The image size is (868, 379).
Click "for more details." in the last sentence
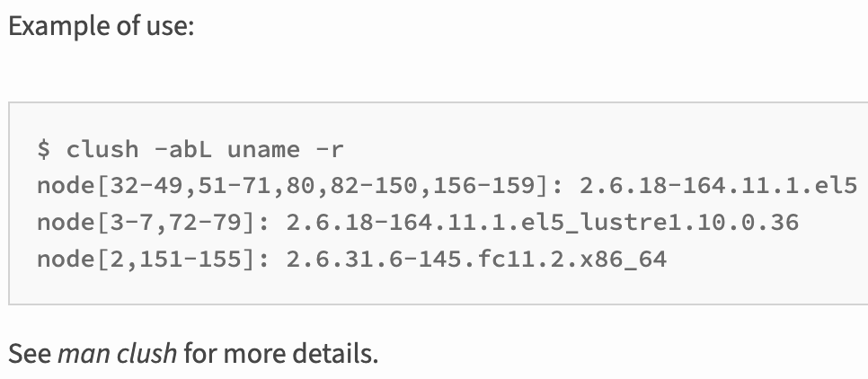[x=280, y=353]
